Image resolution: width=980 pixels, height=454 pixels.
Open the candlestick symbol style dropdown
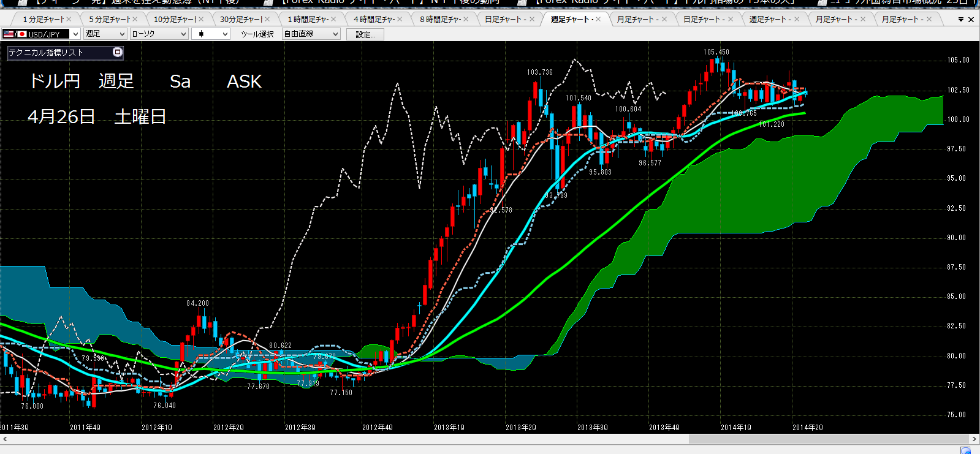(x=210, y=34)
